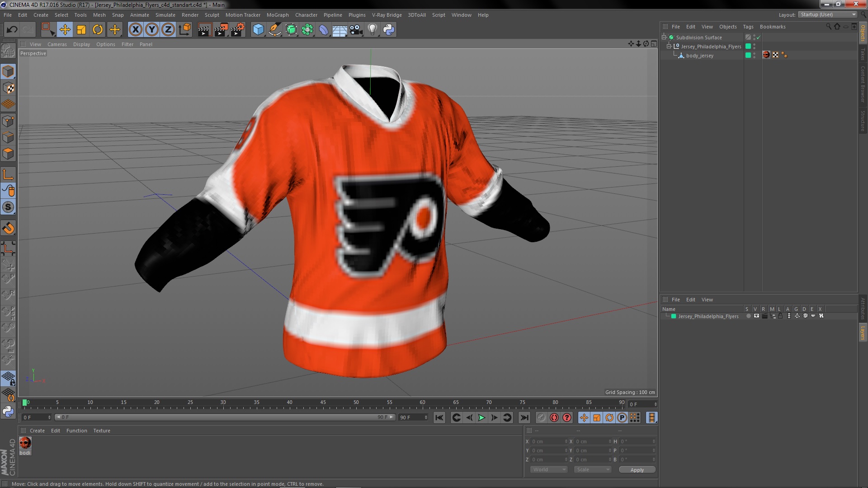Click the X position field
The height and width of the screenshot is (488, 868).
tap(548, 441)
